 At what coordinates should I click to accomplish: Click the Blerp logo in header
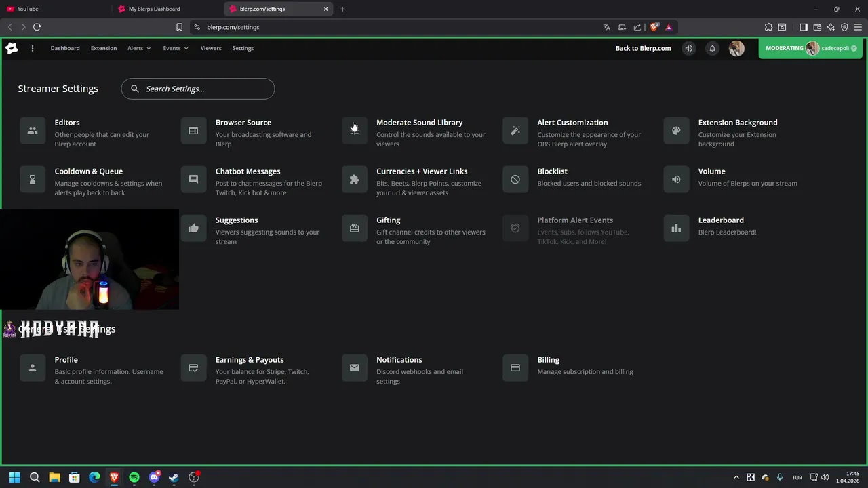pos(12,48)
